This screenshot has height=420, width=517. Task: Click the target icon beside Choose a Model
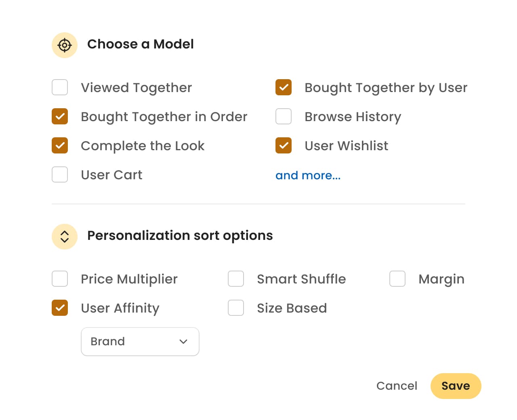[x=65, y=45]
